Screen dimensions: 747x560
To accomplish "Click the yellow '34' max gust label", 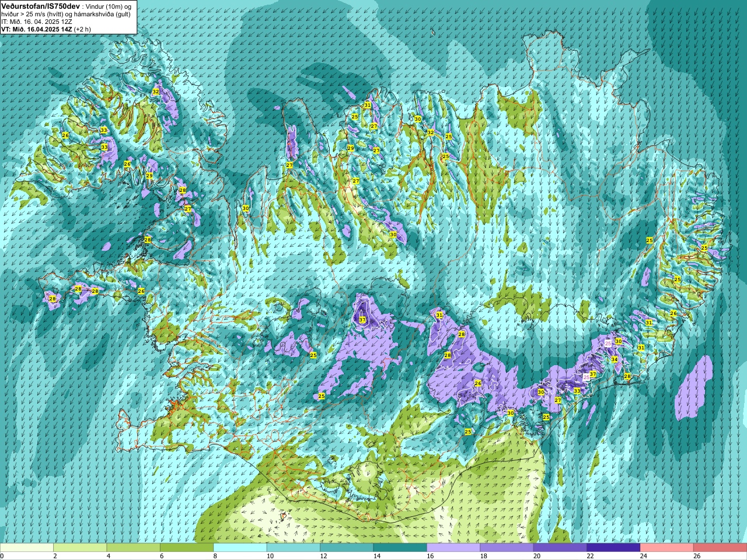I will coord(614,359).
